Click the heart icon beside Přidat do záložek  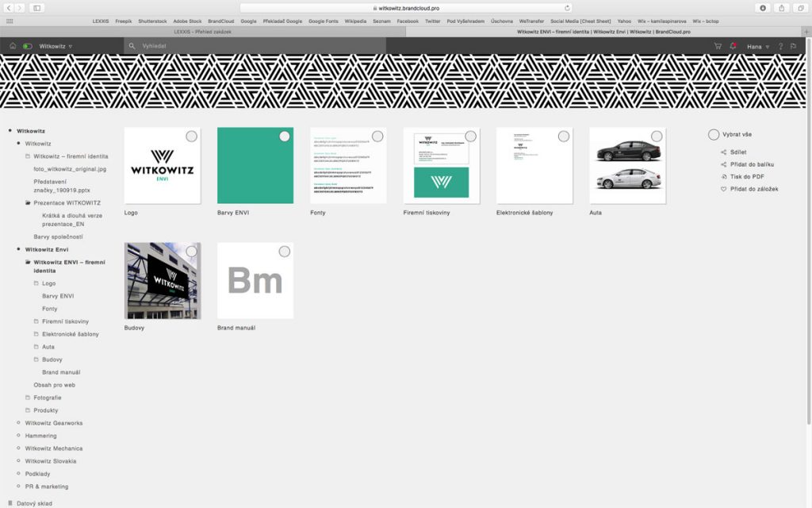click(x=723, y=189)
